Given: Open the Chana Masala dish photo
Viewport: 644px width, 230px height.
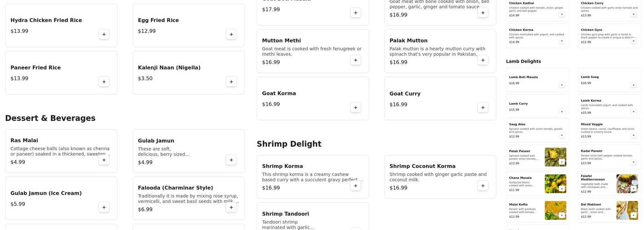Looking at the screenshot, I should (555, 184).
